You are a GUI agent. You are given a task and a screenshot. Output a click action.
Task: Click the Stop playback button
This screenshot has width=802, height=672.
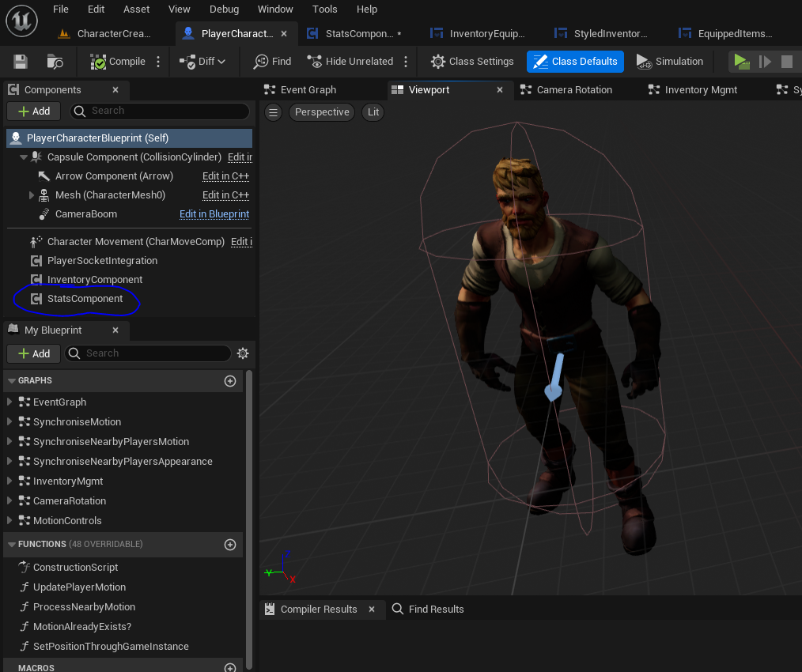click(x=787, y=62)
